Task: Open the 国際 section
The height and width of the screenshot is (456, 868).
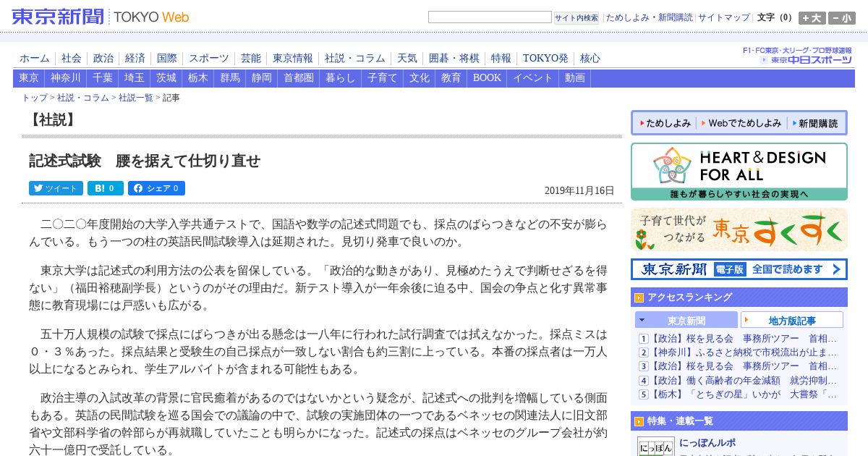Action: coord(167,59)
